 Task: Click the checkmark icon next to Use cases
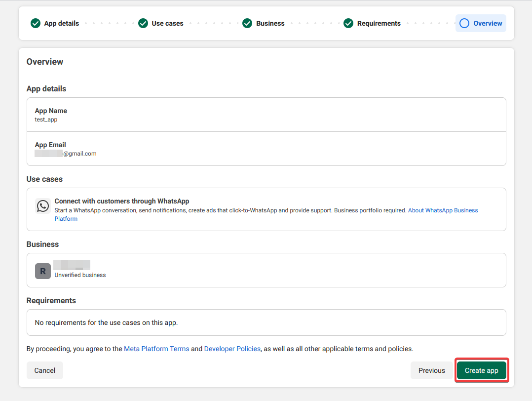tap(143, 23)
